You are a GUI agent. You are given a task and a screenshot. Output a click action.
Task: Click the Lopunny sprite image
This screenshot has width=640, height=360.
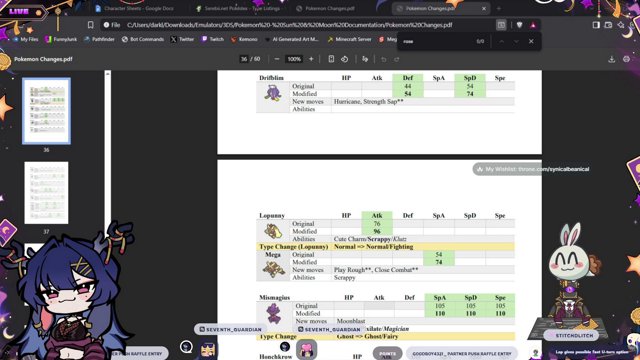[273, 231]
